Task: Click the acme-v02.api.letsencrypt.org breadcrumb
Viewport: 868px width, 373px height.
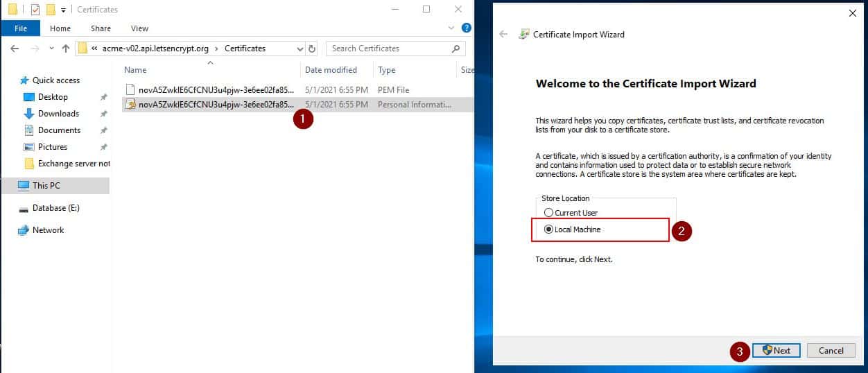Action: click(156, 49)
